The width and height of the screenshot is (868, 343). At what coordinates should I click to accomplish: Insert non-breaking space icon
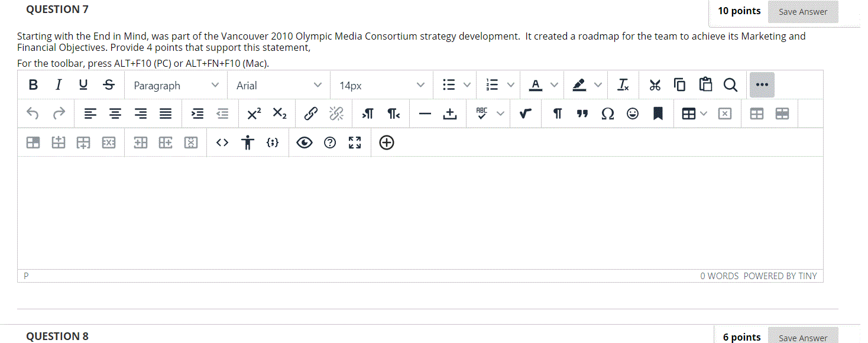click(449, 114)
